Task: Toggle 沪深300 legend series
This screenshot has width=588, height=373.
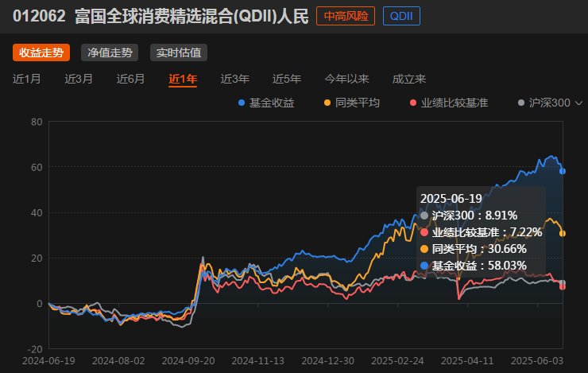Action: pos(544,103)
